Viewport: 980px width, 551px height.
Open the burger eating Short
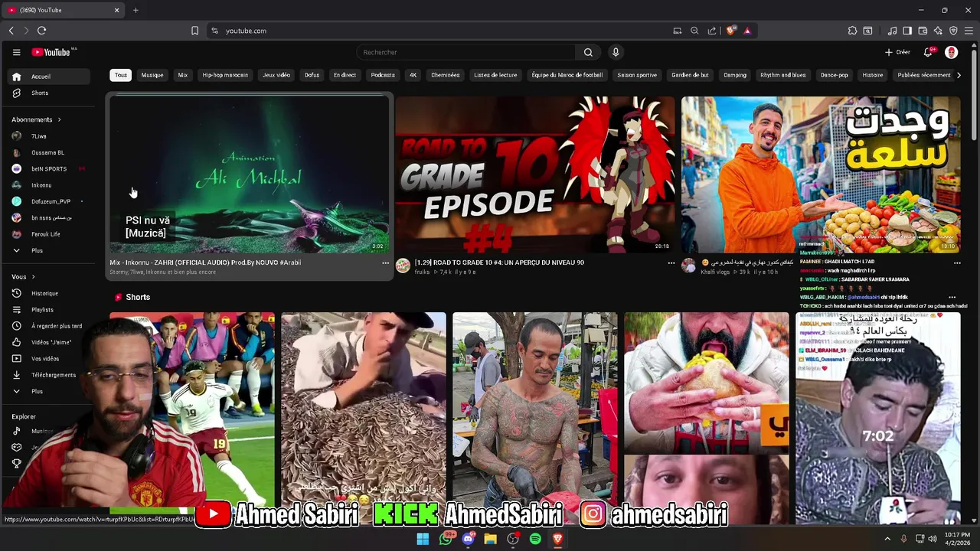click(x=706, y=417)
